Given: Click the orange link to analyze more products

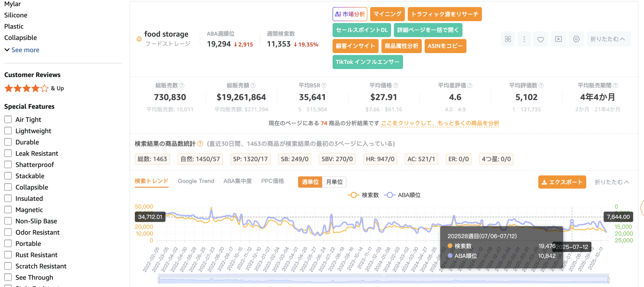Looking at the screenshot, I should (440, 123).
